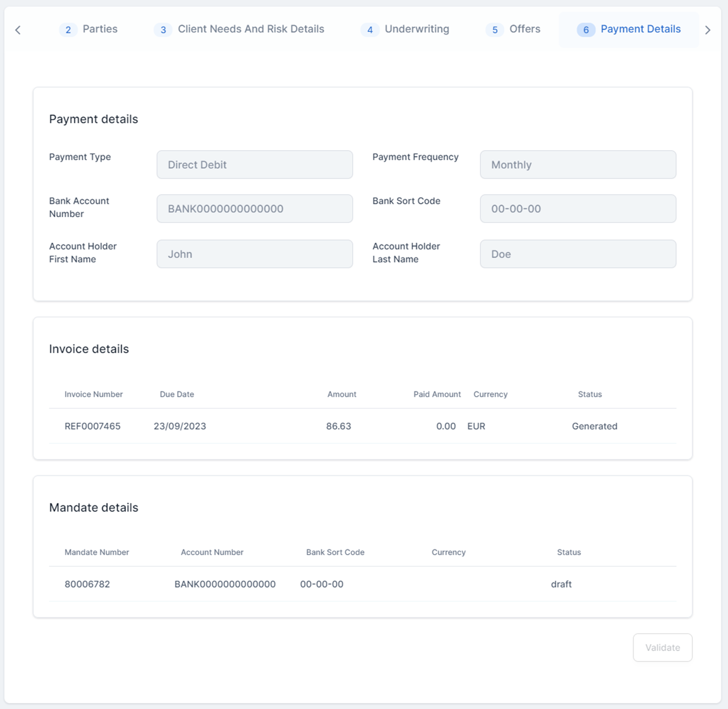Click the Mandate Number column header
The width and height of the screenshot is (728, 709).
pyautogui.click(x=97, y=552)
